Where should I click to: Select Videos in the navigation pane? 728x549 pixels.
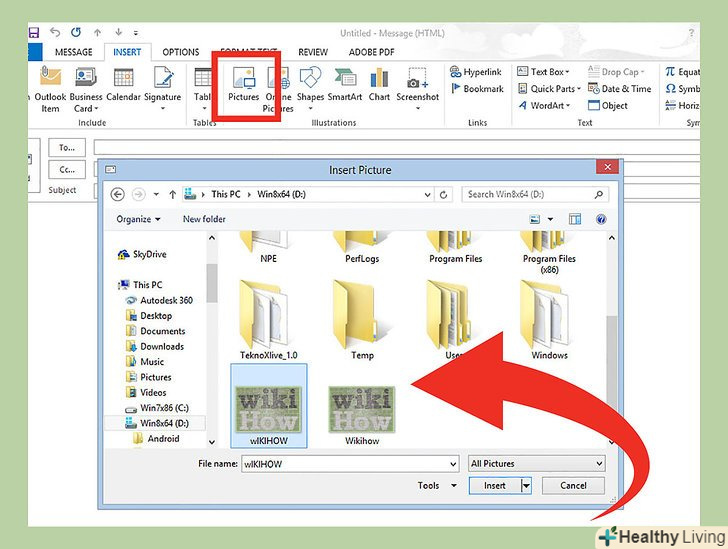click(x=146, y=392)
